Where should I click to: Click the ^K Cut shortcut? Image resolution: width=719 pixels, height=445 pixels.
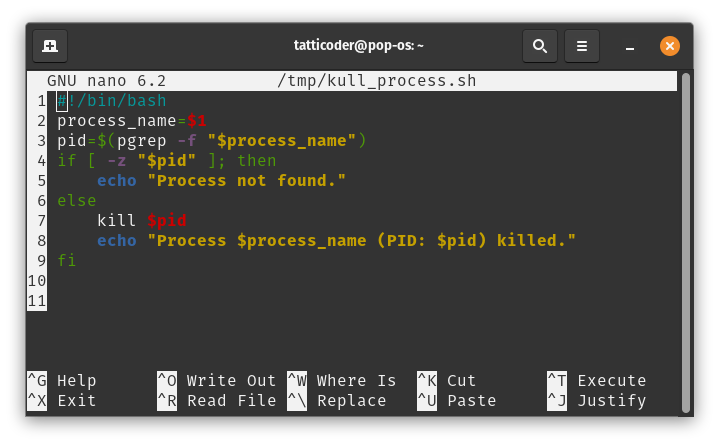[x=446, y=381]
